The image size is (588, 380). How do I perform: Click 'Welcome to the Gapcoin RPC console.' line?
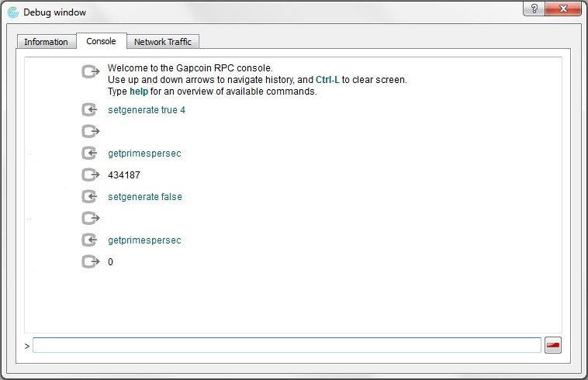(190, 68)
